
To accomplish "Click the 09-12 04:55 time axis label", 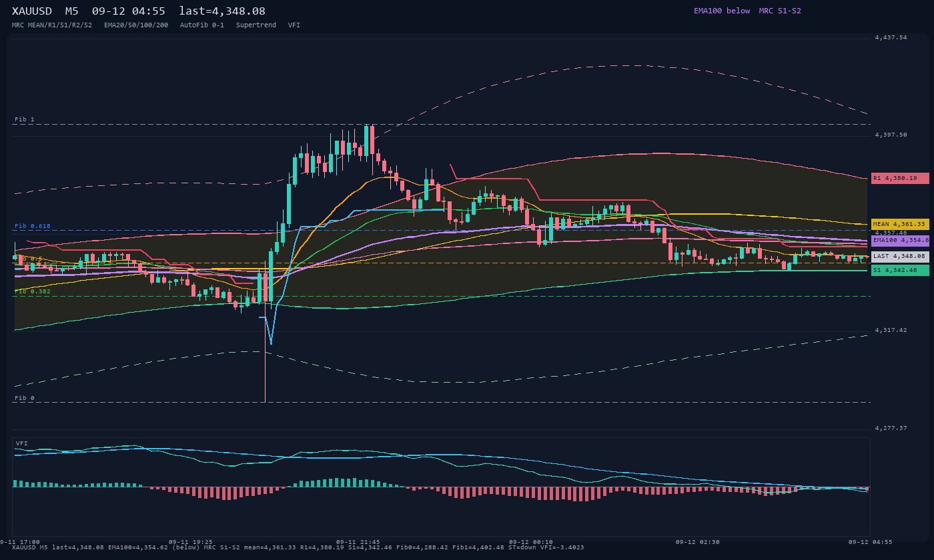I will tap(870, 542).
